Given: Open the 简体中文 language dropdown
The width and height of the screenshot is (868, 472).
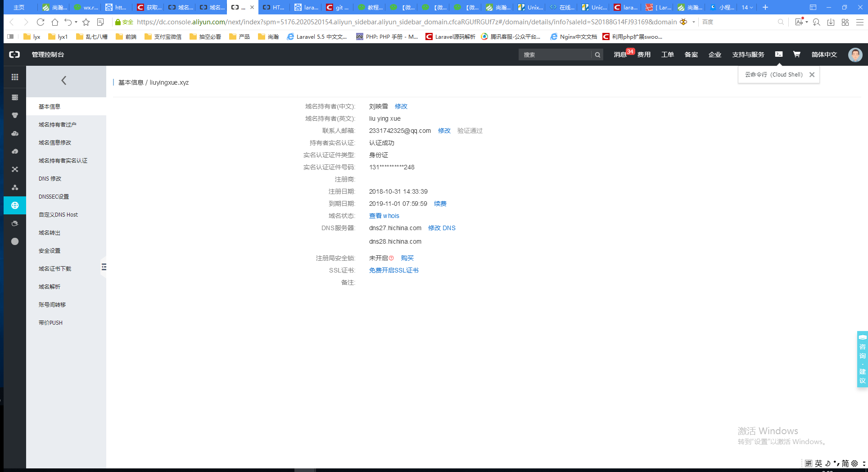Looking at the screenshot, I should tap(824, 54).
